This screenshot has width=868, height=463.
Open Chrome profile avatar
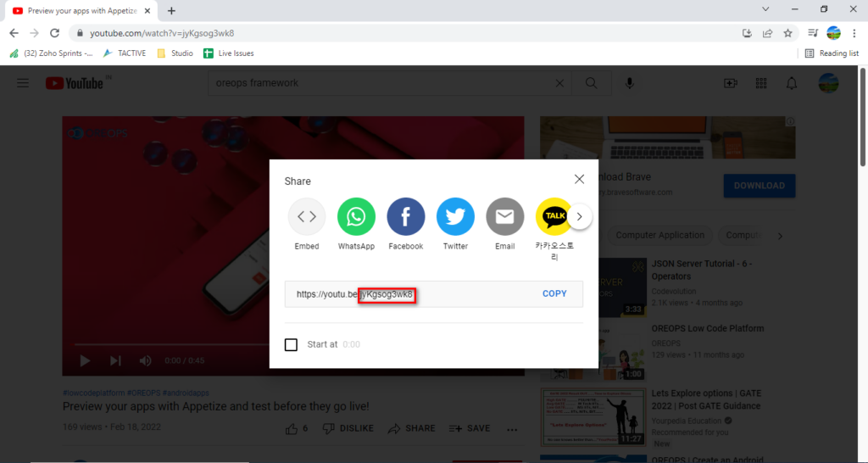[x=834, y=33]
